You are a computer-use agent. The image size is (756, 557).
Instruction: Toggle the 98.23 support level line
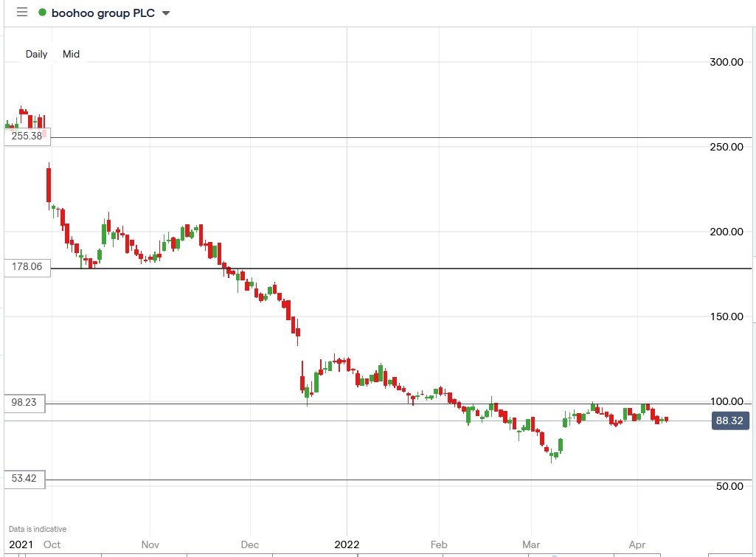point(369,404)
